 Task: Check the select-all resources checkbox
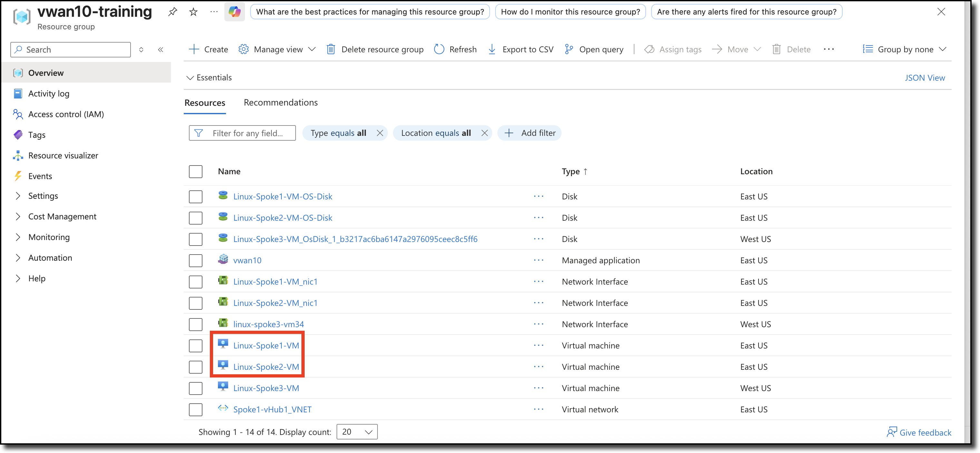click(196, 171)
